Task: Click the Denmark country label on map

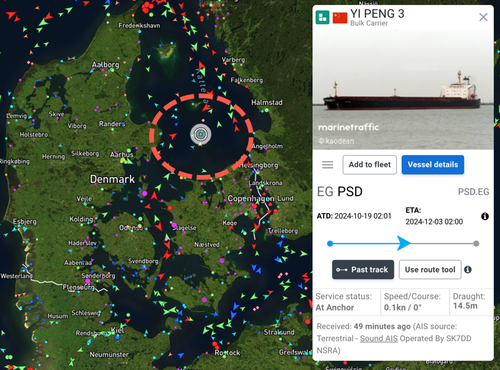Action: click(112, 179)
